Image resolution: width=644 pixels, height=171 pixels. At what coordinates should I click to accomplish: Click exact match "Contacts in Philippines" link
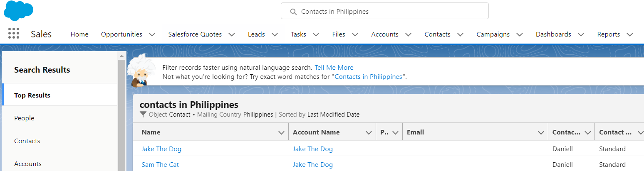[x=368, y=76]
